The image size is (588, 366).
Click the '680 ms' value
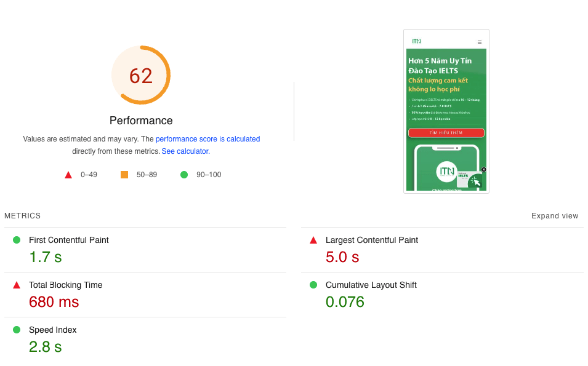tap(54, 302)
